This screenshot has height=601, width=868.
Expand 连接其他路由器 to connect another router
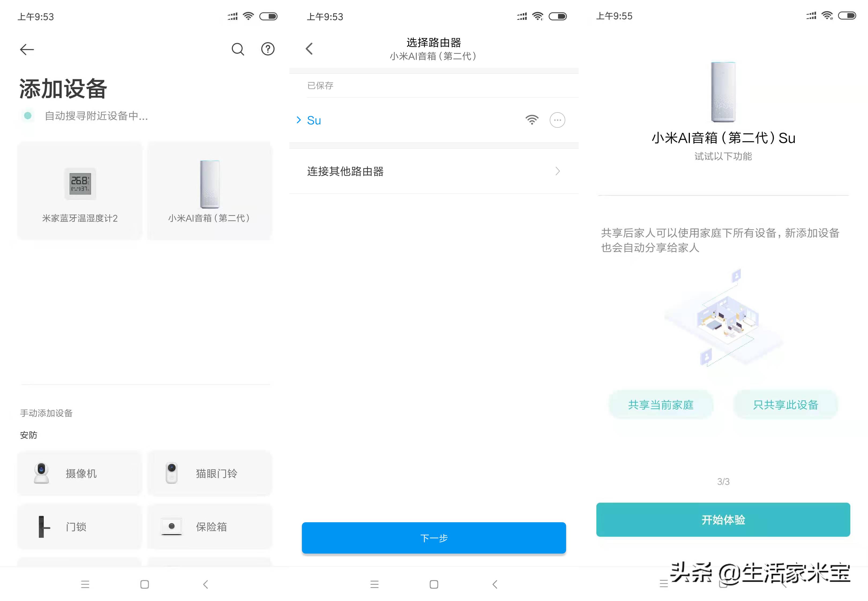pos(433,171)
